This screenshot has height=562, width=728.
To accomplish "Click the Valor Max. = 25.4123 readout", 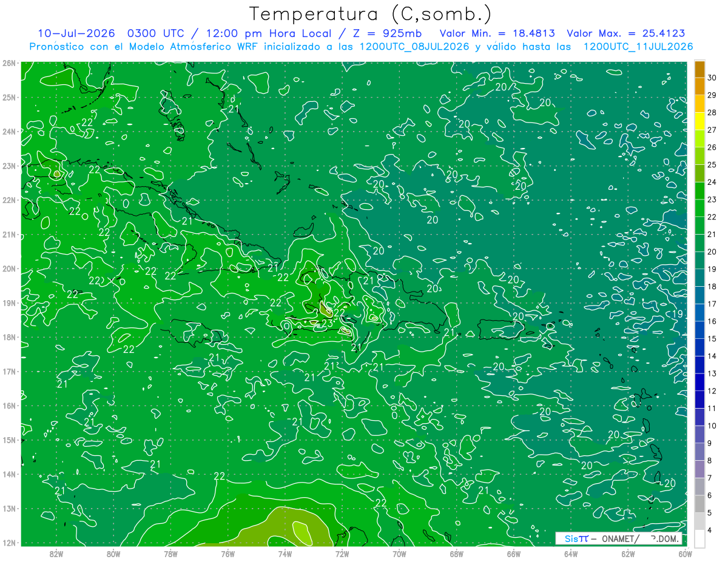I will 626,33.
